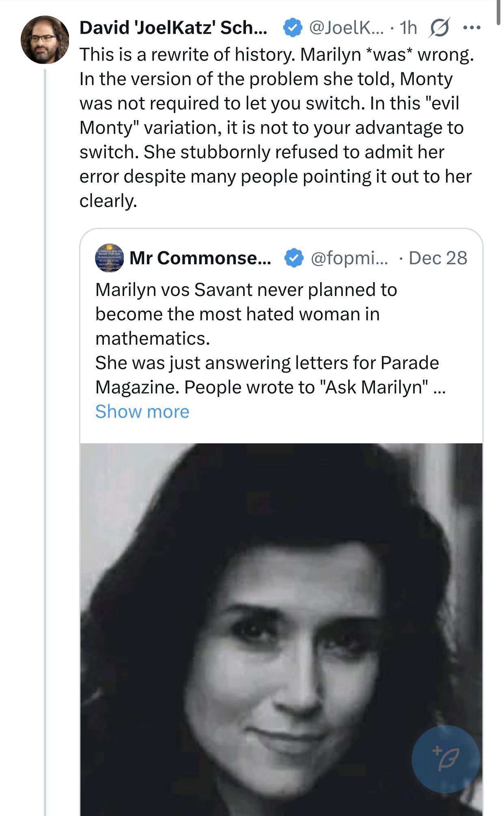Viewport: 504px width, 816px height.
Task: Tap the Mr Commonsense avatar in quoted tweet
Action: [109, 258]
